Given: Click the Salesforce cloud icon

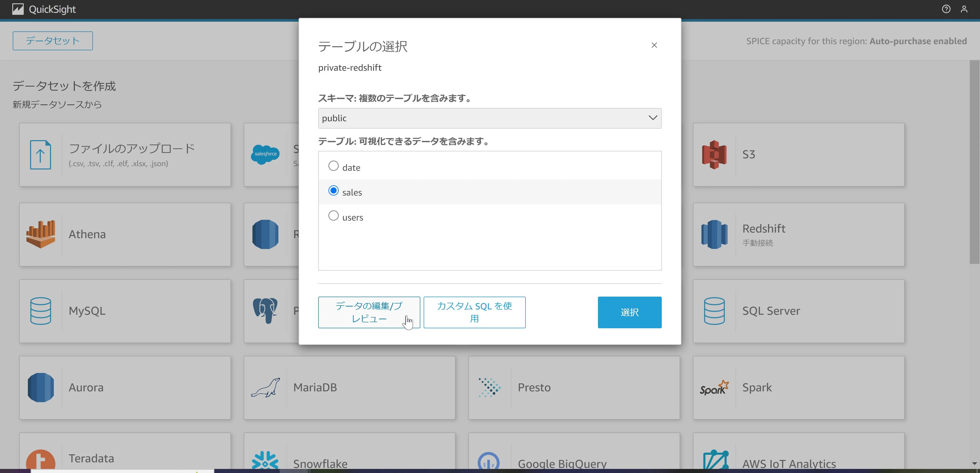Looking at the screenshot, I should click(265, 154).
